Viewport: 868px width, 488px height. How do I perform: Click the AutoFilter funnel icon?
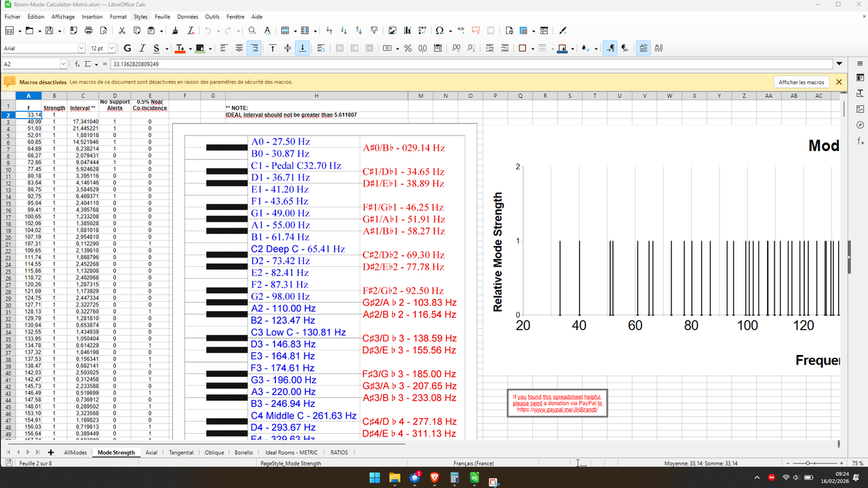click(x=374, y=30)
